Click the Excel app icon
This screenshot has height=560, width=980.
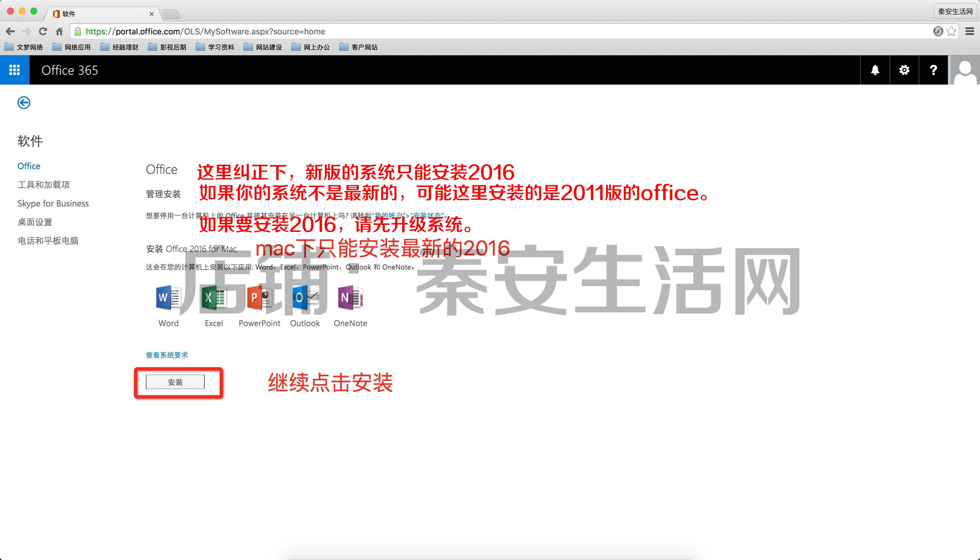coord(214,298)
